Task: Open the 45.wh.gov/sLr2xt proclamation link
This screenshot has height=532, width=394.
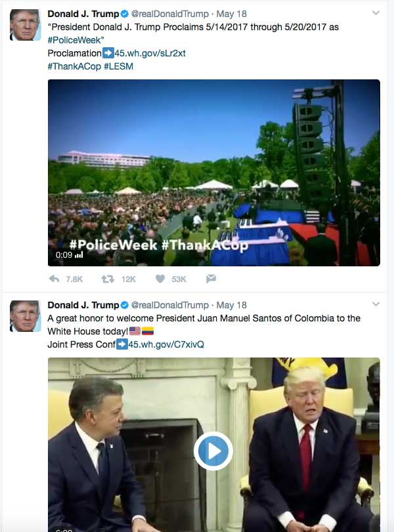Action: point(150,53)
